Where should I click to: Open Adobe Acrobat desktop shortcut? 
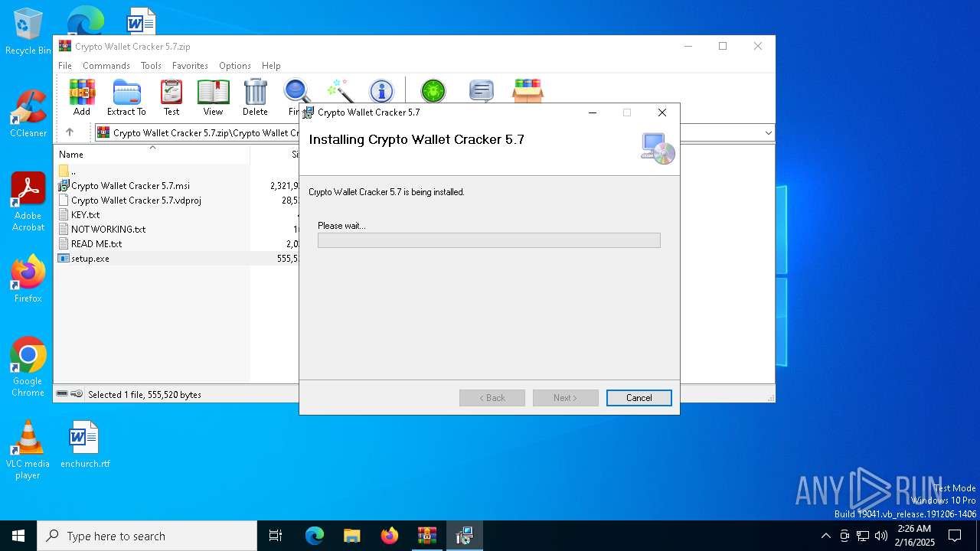click(28, 202)
